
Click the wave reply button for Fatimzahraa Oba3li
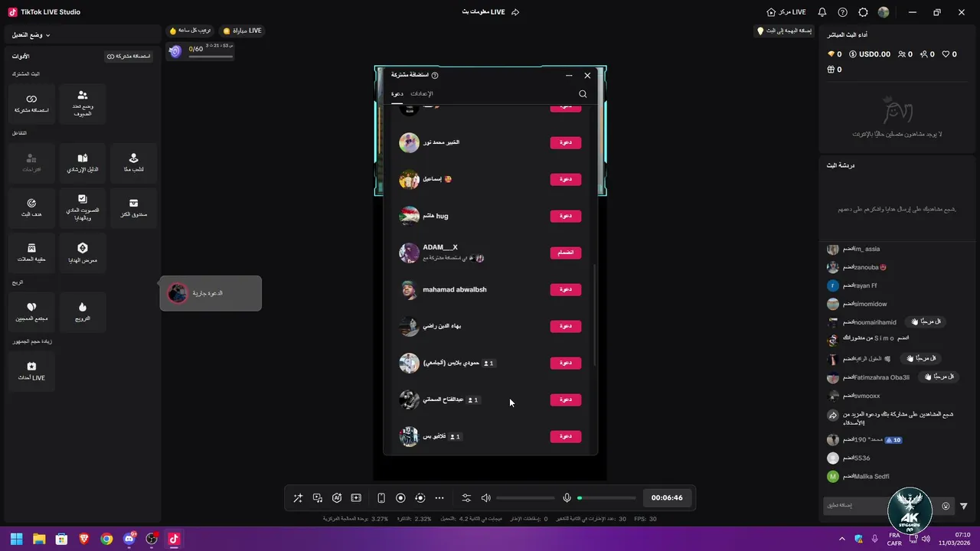point(939,377)
